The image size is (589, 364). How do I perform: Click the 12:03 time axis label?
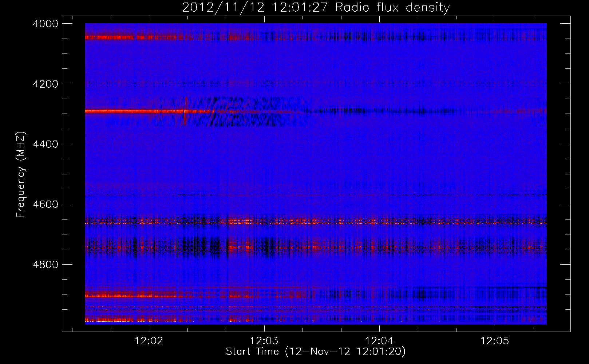pyautogui.click(x=264, y=341)
